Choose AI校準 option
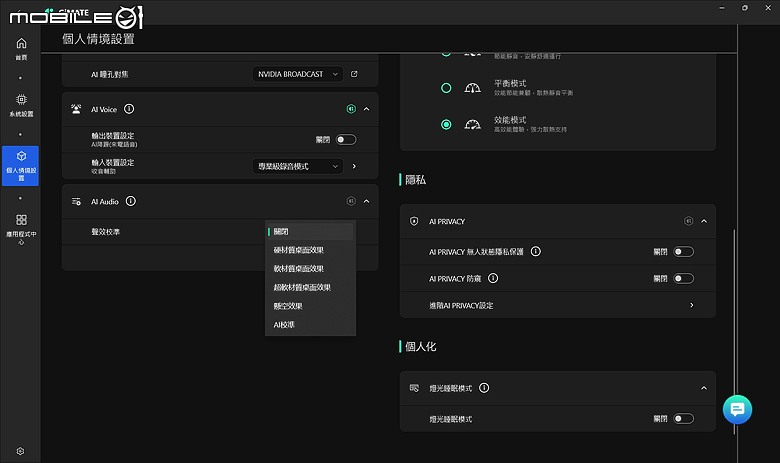This screenshot has width=780, height=463. click(x=310, y=325)
